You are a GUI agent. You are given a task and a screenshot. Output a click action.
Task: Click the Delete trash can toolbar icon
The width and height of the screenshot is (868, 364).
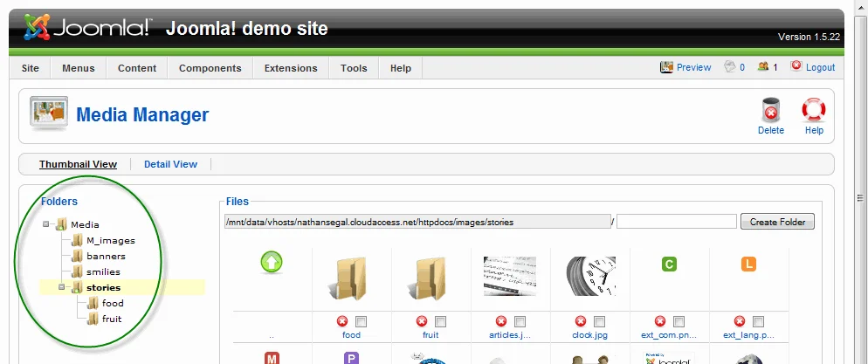click(770, 110)
